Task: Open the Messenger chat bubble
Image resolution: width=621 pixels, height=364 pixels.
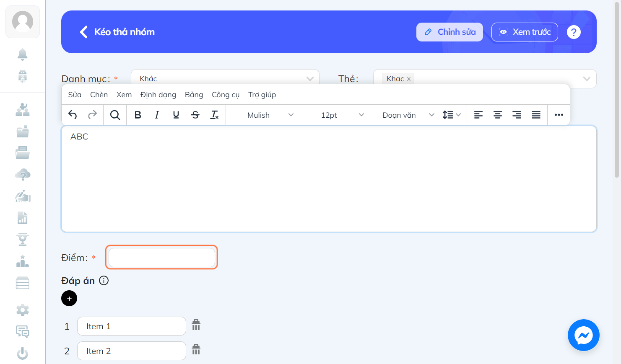Action: pyautogui.click(x=584, y=335)
